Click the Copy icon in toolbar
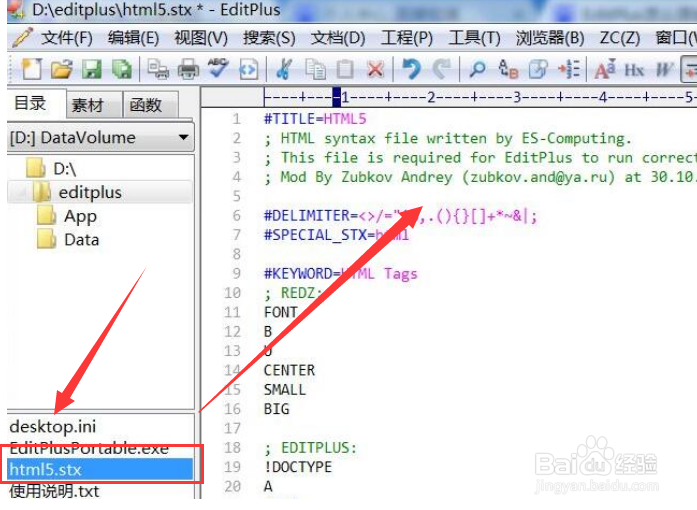The width and height of the screenshot is (697, 510). coord(315,69)
